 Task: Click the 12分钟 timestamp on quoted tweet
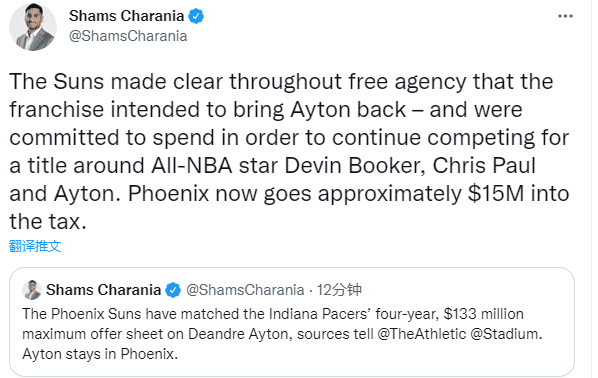pyautogui.click(x=339, y=290)
